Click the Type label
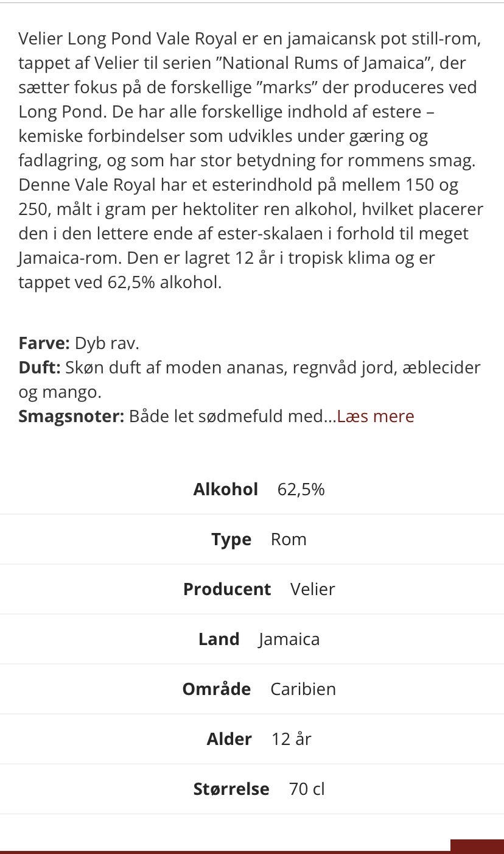Viewport: 504px width, 854px height. click(x=231, y=540)
